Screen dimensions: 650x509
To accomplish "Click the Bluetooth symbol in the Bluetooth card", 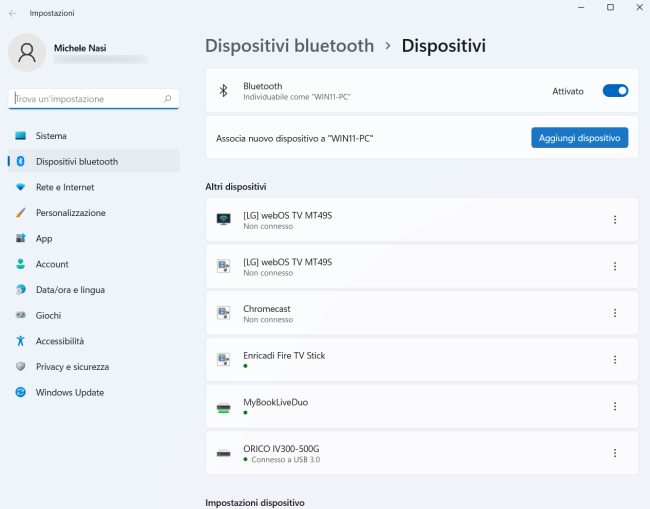I will 223,91.
